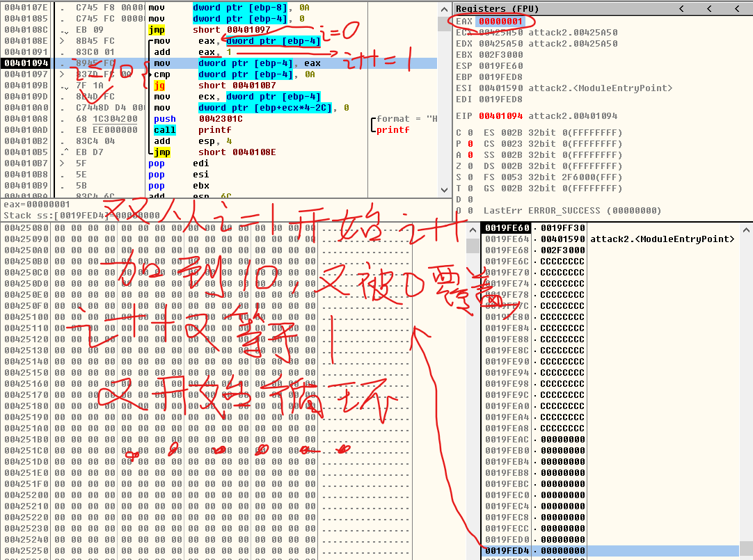The width and height of the screenshot is (753, 560).
Task: Select the jg short 004010B7 instruction
Action: tap(203, 86)
